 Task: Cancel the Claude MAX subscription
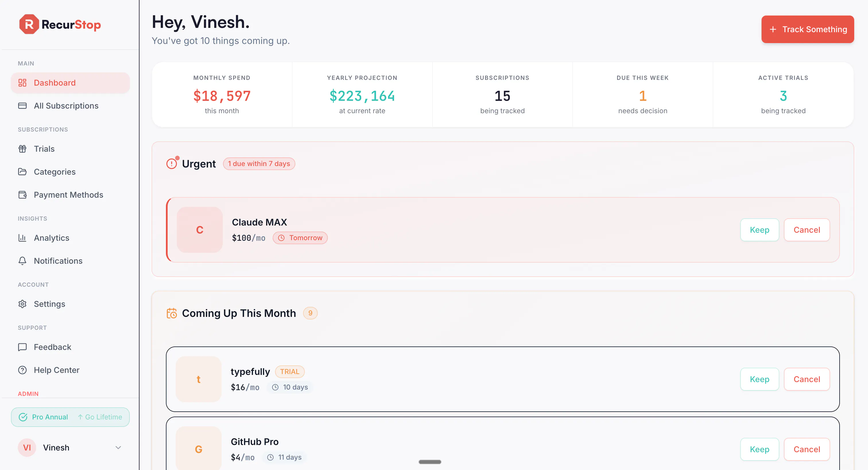(x=807, y=230)
